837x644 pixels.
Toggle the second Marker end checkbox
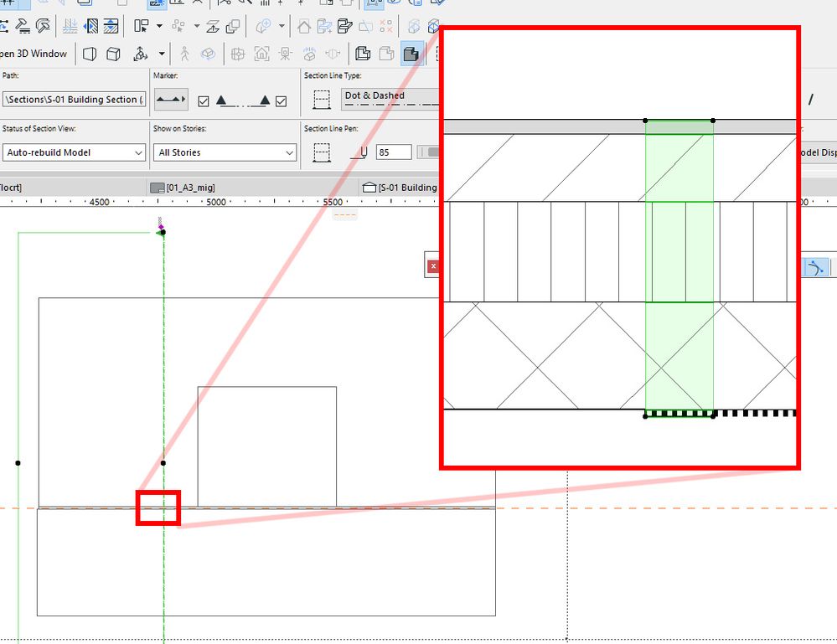point(282,101)
